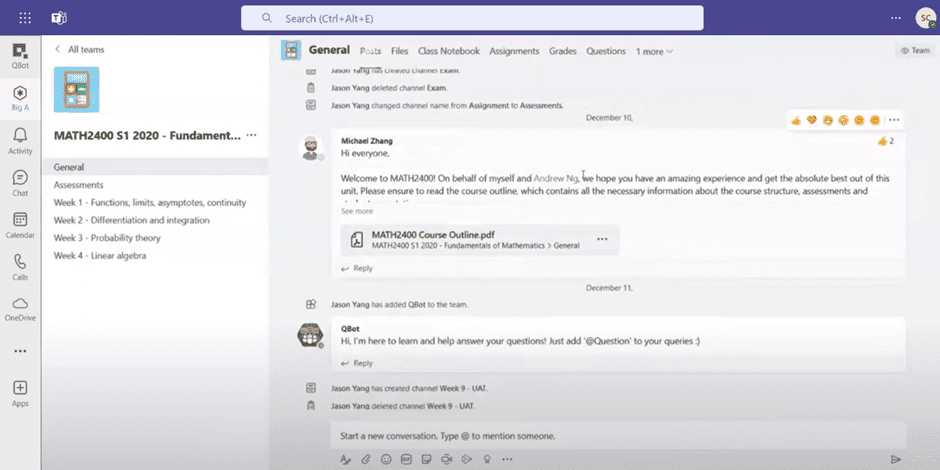940x470 pixels.
Task: Switch to the Posts tab
Action: point(370,52)
